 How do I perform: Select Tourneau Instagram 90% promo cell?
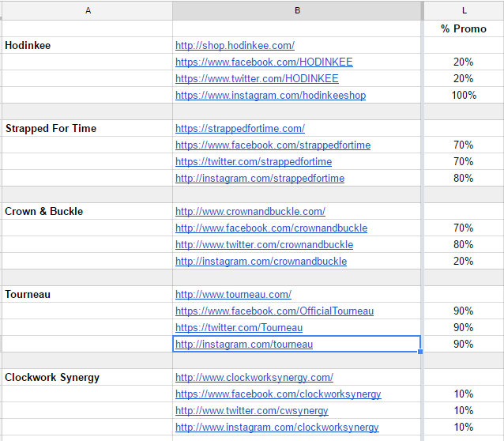coord(464,344)
